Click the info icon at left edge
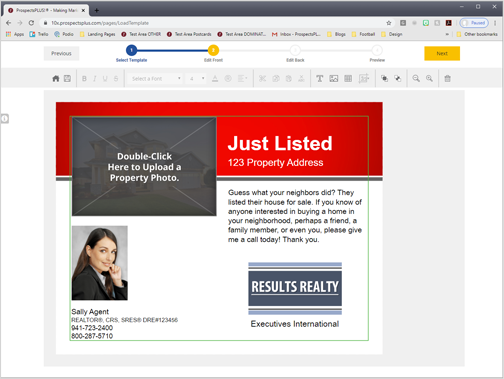Image resolution: width=504 pixels, height=379 pixels. (x=5, y=119)
